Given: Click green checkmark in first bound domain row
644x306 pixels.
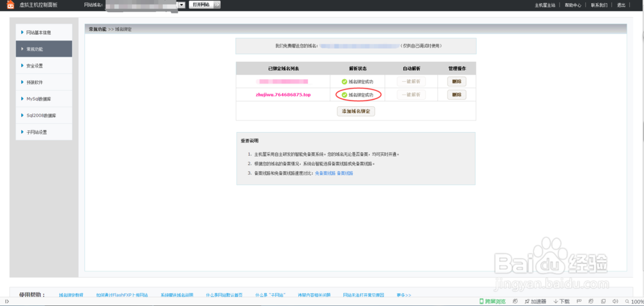Looking at the screenshot, I should click(x=344, y=81).
